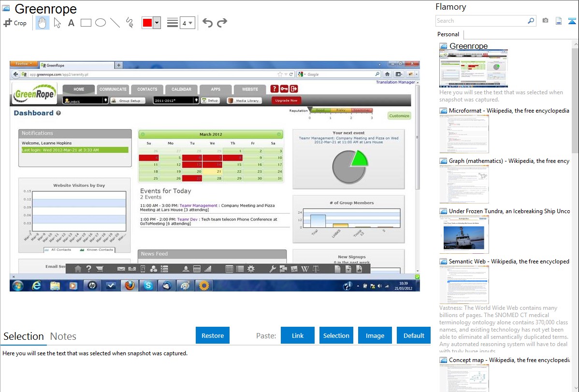
Task: Pick the rectangle shape tool
Action: click(86, 23)
